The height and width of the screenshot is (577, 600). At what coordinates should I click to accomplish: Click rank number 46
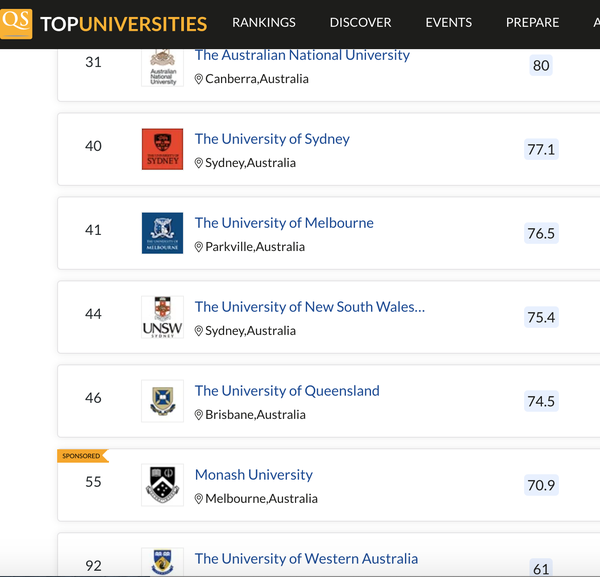pyautogui.click(x=93, y=398)
